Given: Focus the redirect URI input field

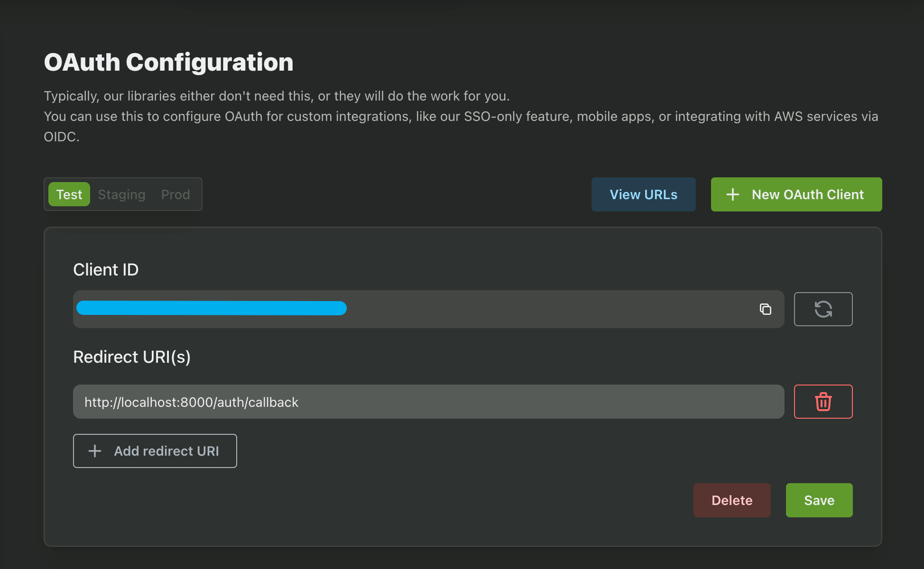Looking at the screenshot, I should (x=427, y=402).
